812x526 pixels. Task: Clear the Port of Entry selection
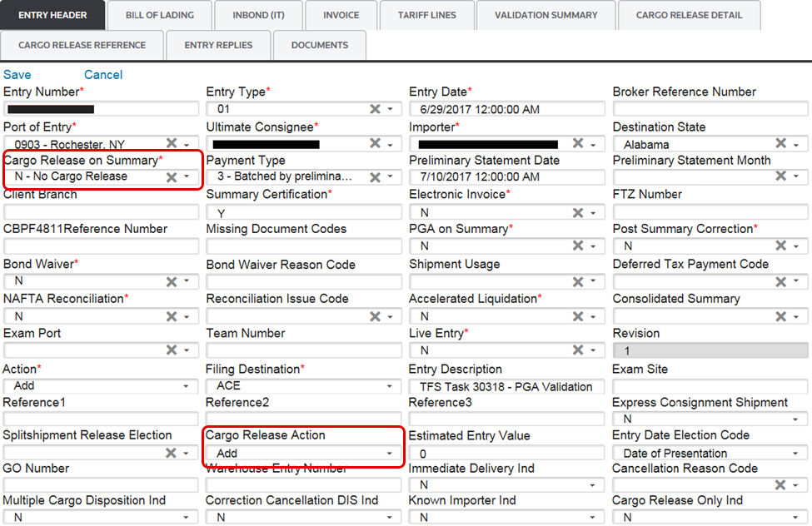[x=172, y=143]
